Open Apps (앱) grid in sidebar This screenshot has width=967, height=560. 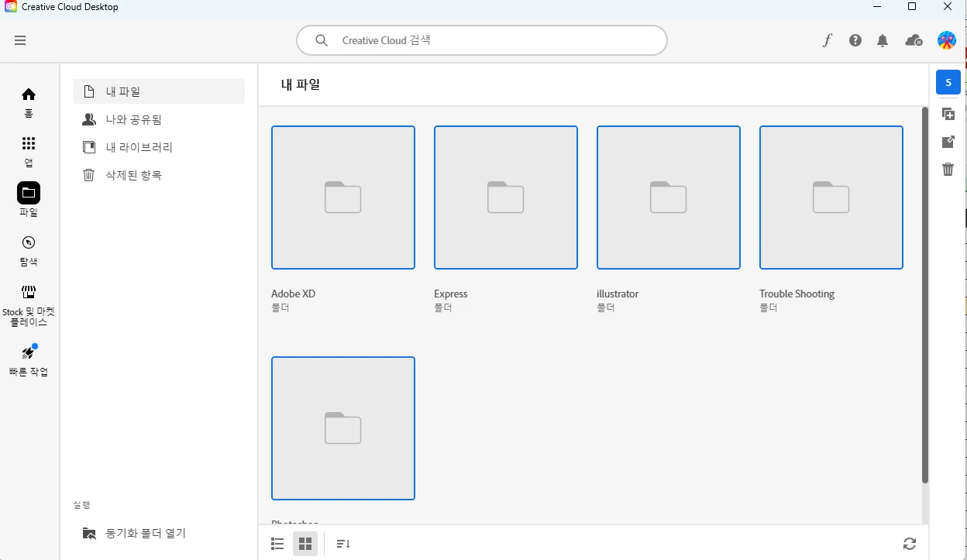click(29, 151)
